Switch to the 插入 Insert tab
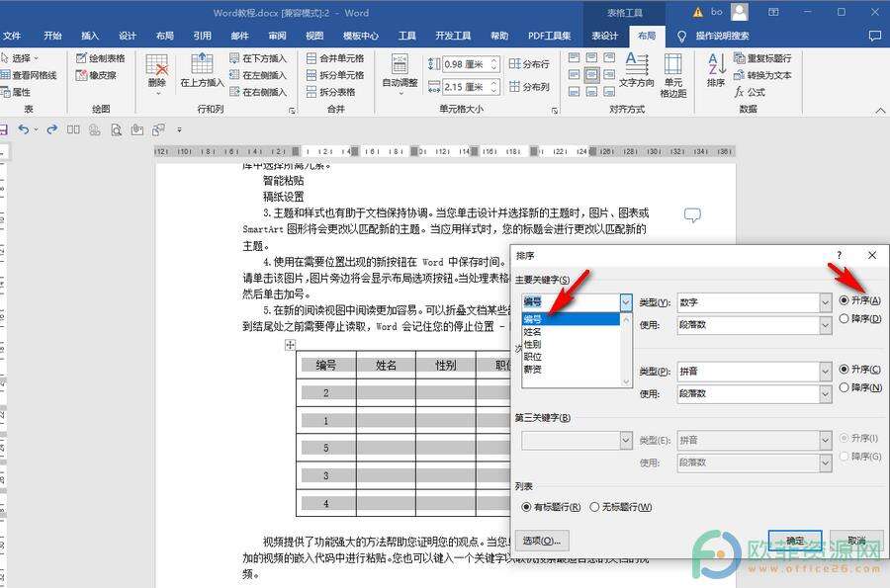 click(90, 36)
